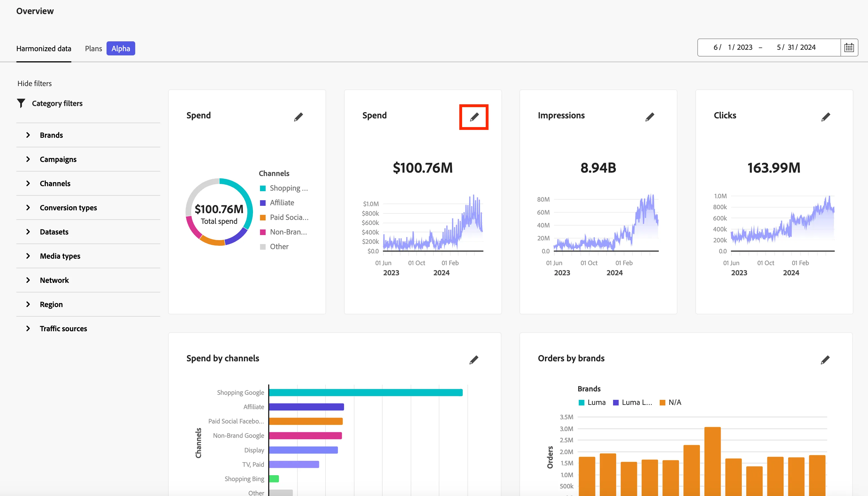Viewport: 868px width, 496px height.
Task: Toggle Shopping legend swatch in Channels
Action: 263,188
